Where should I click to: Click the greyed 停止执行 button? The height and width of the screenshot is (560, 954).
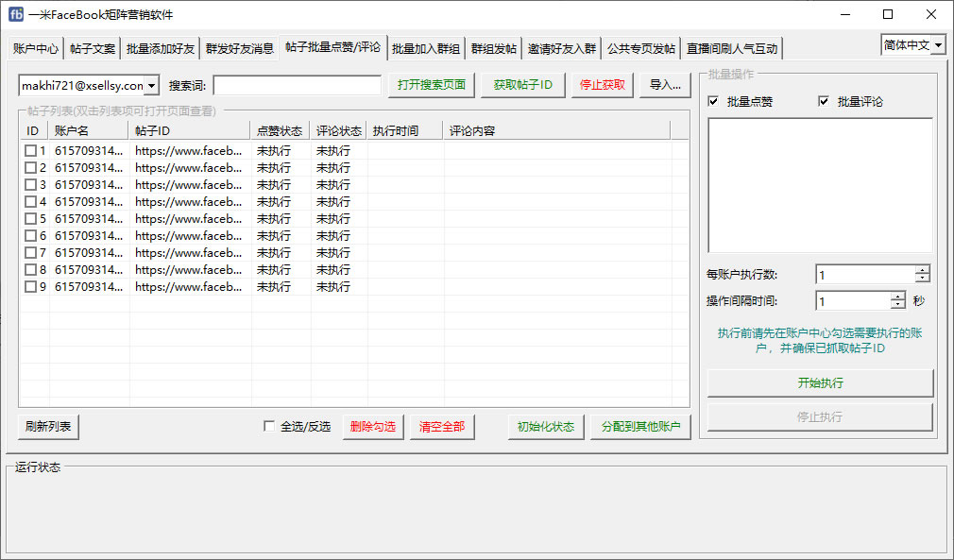pyautogui.click(x=820, y=417)
